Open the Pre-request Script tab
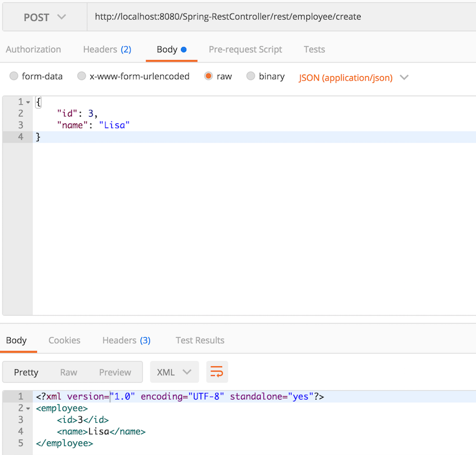The height and width of the screenshot is (455, 476). click(245, 49)
